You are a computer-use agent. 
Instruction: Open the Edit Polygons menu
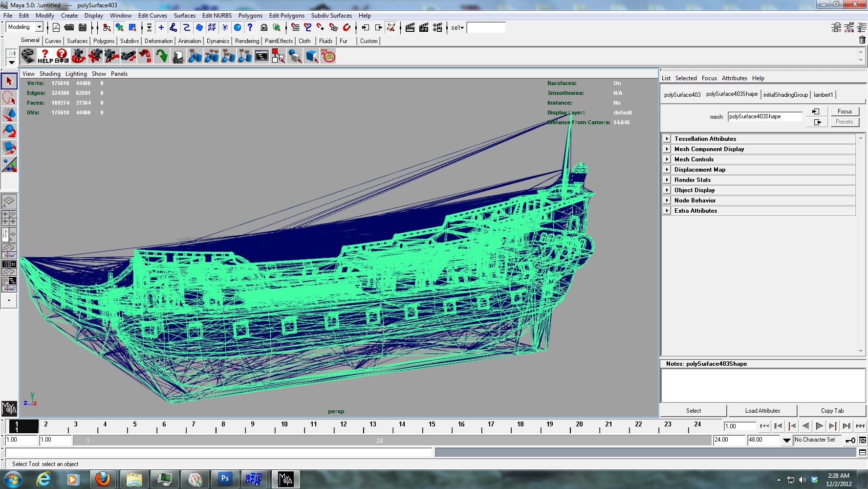[x=286, y=16]
